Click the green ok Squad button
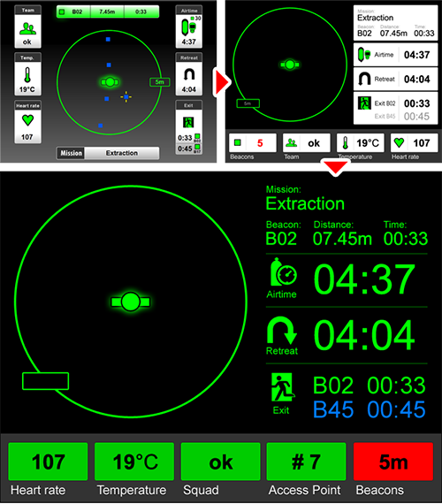This screenshot has height=504, width=442. (x=220, y=462)
